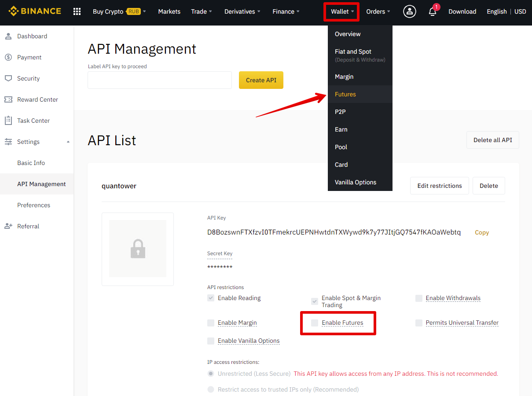Open the apps grid menu icon
Screen dimensions: 532x396
pyautogui.click(x=77, y=11)
